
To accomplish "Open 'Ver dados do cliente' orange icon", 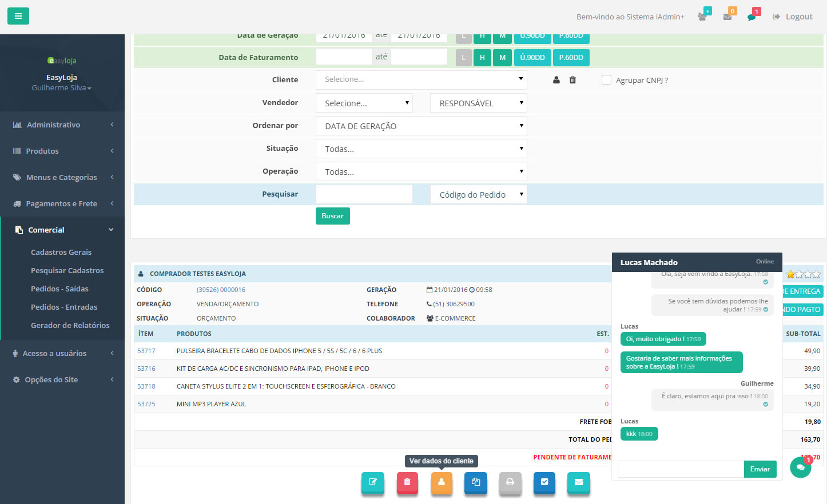I will click(442, 483).
